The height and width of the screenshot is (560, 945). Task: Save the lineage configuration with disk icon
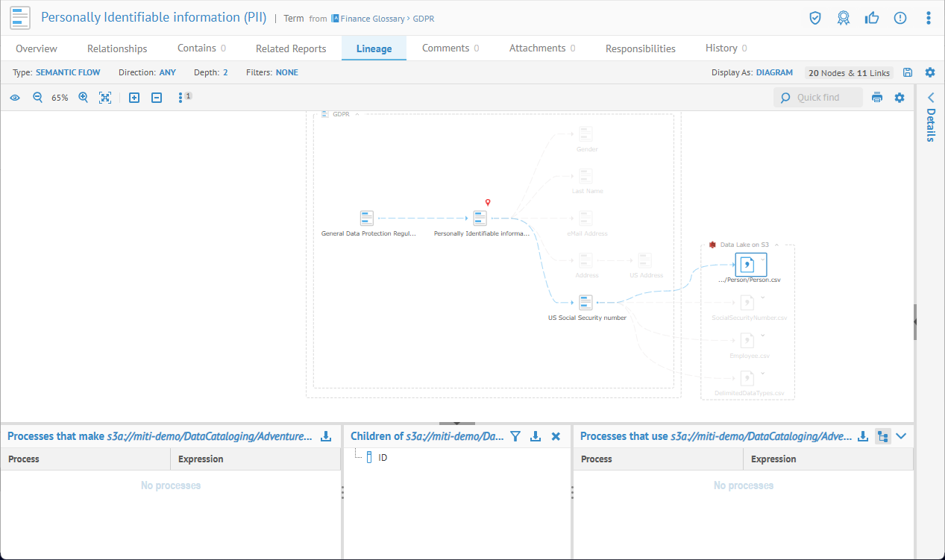tap(908, 72)
